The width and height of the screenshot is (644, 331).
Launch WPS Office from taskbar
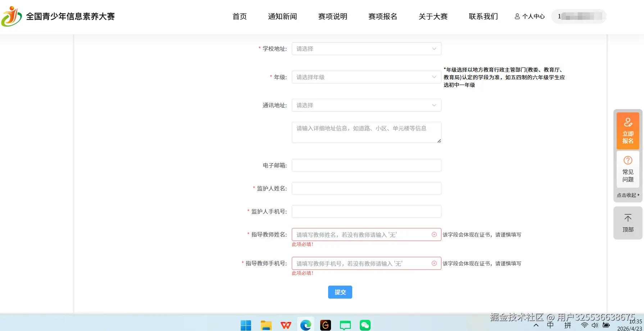coord(286,325)
